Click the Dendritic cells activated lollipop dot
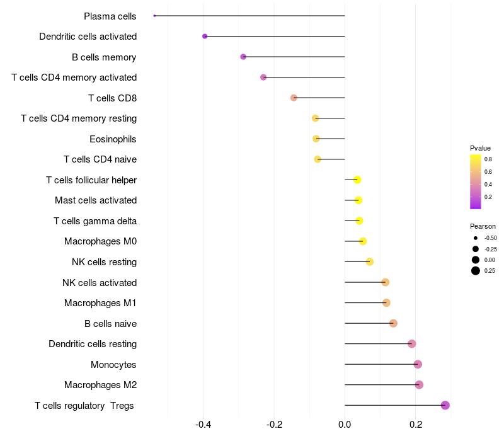 pos(205,37)
